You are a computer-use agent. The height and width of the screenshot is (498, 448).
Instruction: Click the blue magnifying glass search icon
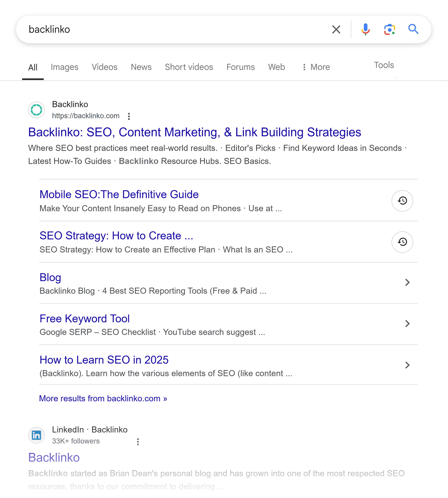pyautogui.click(x=413, y=29)
